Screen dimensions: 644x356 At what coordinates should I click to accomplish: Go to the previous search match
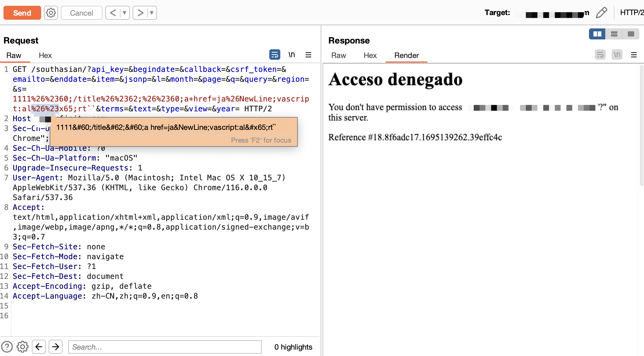(x=39, y=347)
